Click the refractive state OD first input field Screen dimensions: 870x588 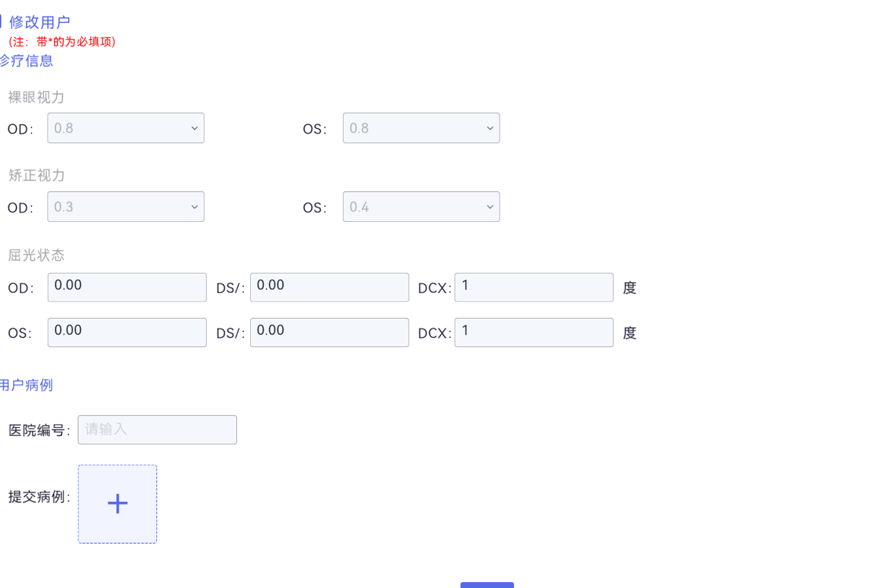(x=127, y=287)
